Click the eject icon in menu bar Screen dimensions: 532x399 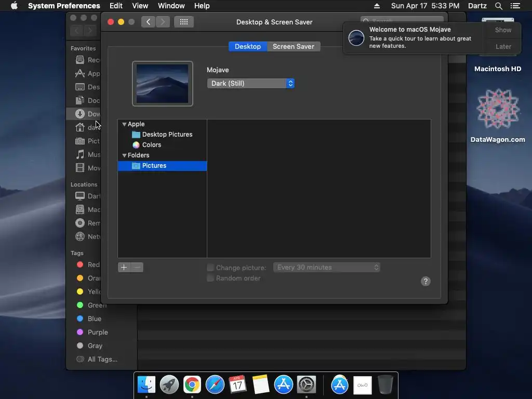tap(377, 6)
